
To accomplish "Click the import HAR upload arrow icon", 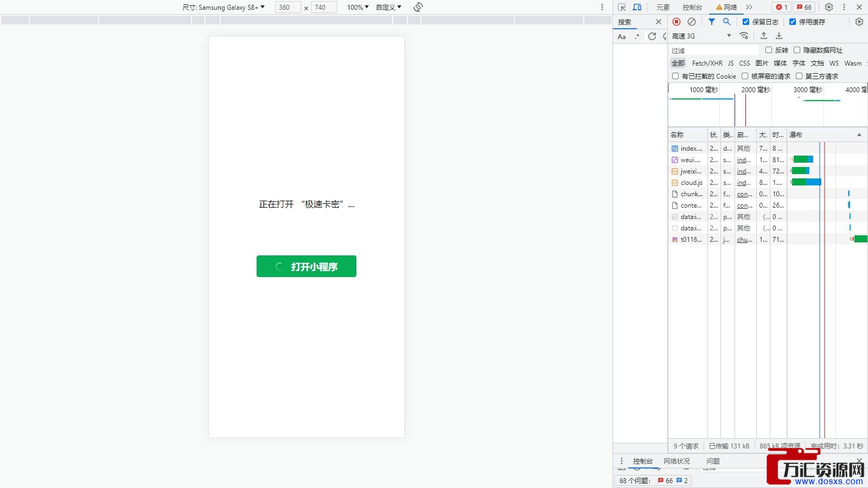I will coord(763,36).
